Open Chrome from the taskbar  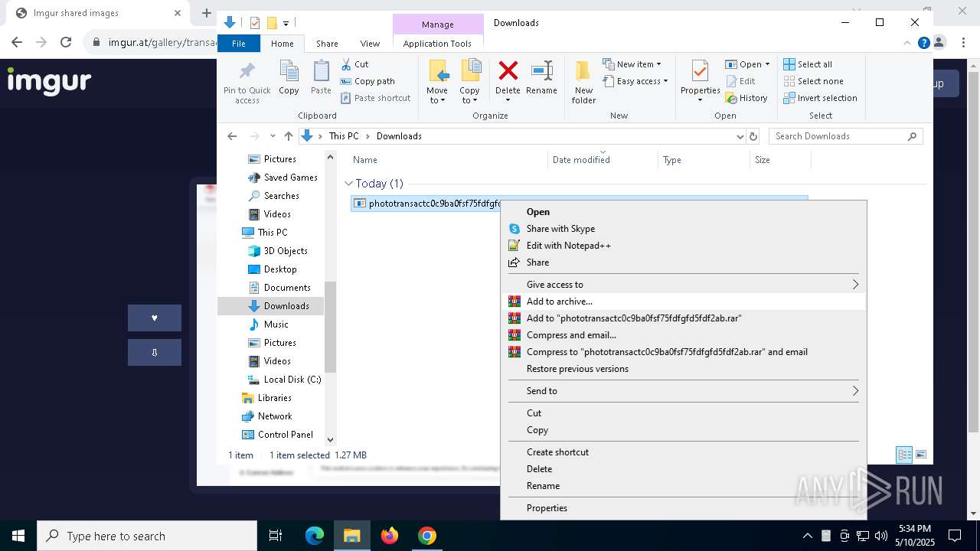coord(427,536)
